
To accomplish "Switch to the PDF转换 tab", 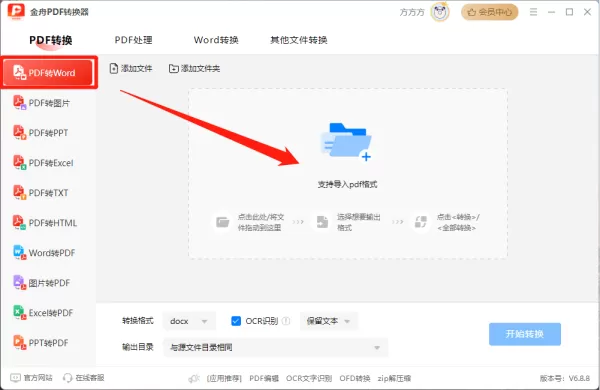I will click(x=51, y=40).
